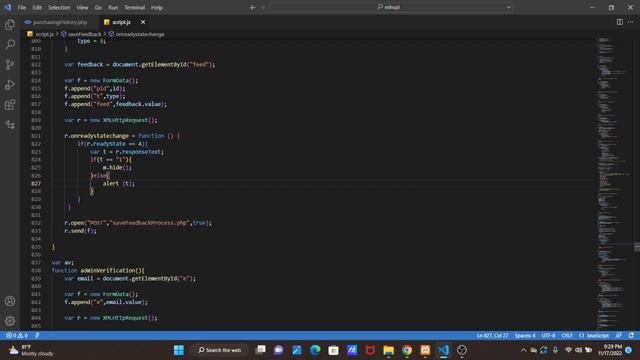This screenshot has width=640, height=360.
Task: Show hidden system tray icons chevron
Action: (523, 350)
